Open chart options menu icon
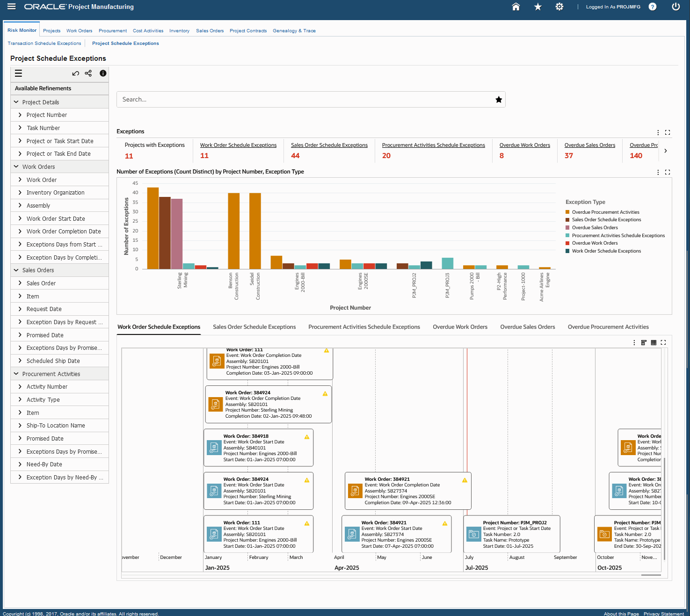Image resolution: width=690 pixels, height=616 pixels. tap(658, 172)
